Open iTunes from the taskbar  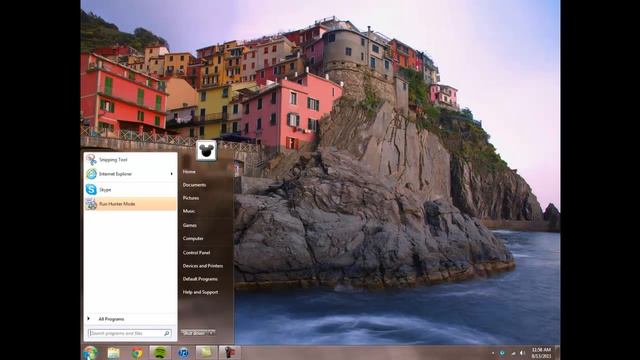[x=183, y=353]
